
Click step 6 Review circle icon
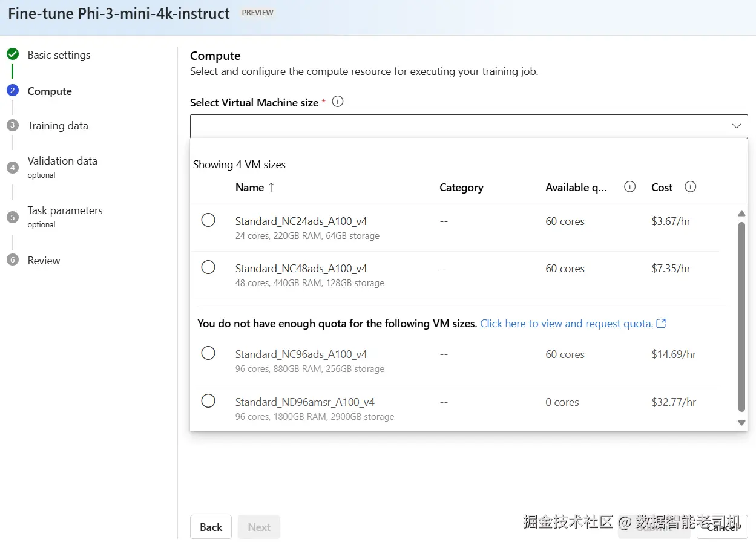pyautogui.click(x=13, y=260)
